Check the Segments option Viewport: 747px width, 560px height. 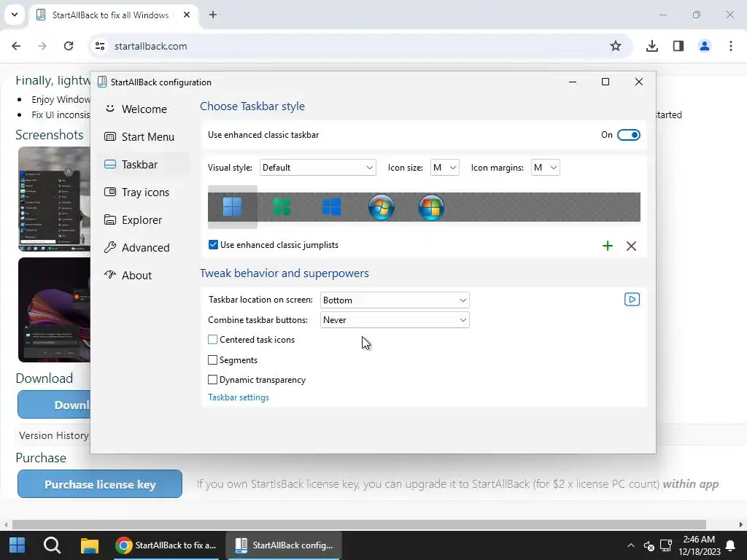tap(212, 360)
